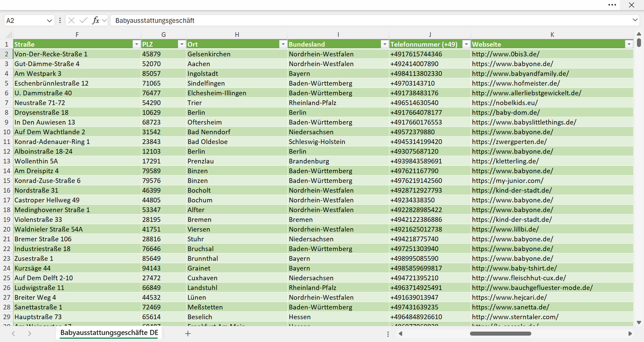
Task: Click the vertical scrollbar thumb
Action: point(639,43)
